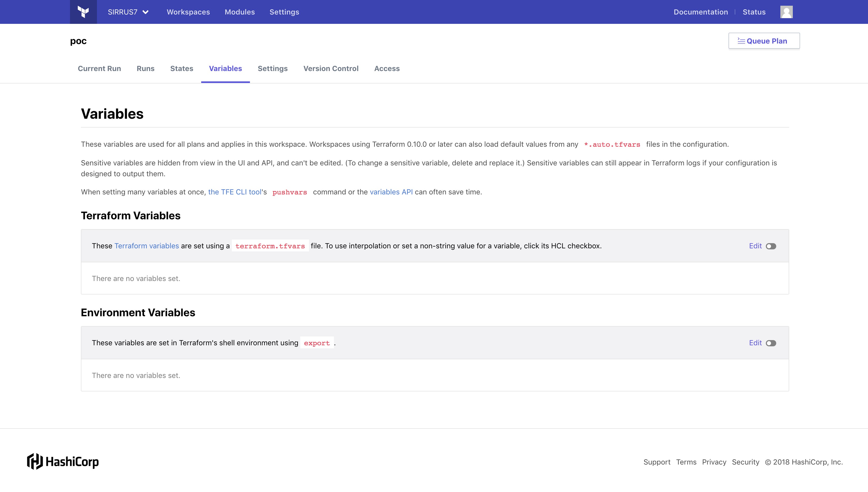This screenshot has width=868, height=492.
Task: Switch to the Runs tab
Action: (x=145, y=69)
